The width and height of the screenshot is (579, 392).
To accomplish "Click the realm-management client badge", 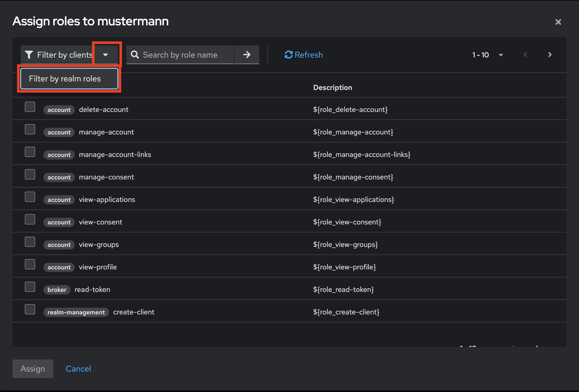I will 76,312.
